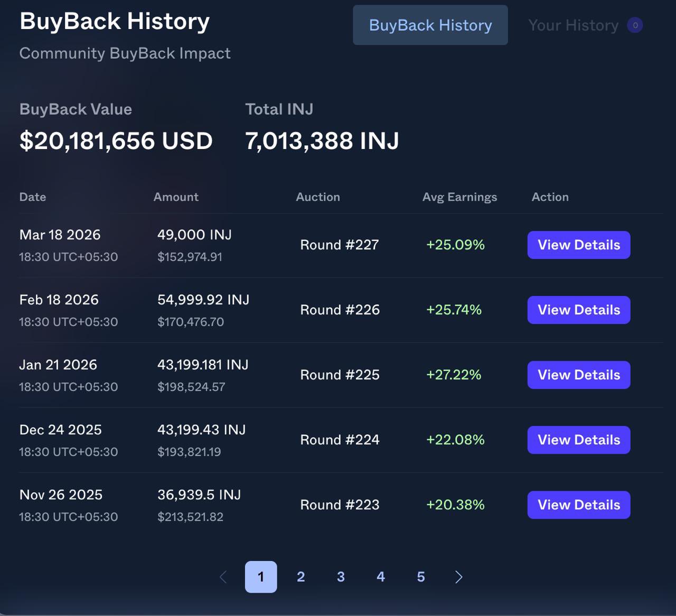Click the Avg Earnings column header
The height and width of the screenshot is (616, 676).
[x=459, y=197]
